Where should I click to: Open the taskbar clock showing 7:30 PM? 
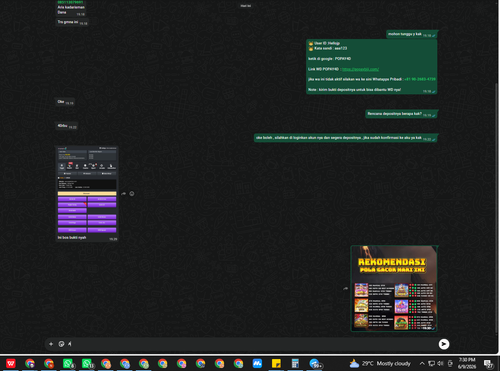click(x=467, y=363)
